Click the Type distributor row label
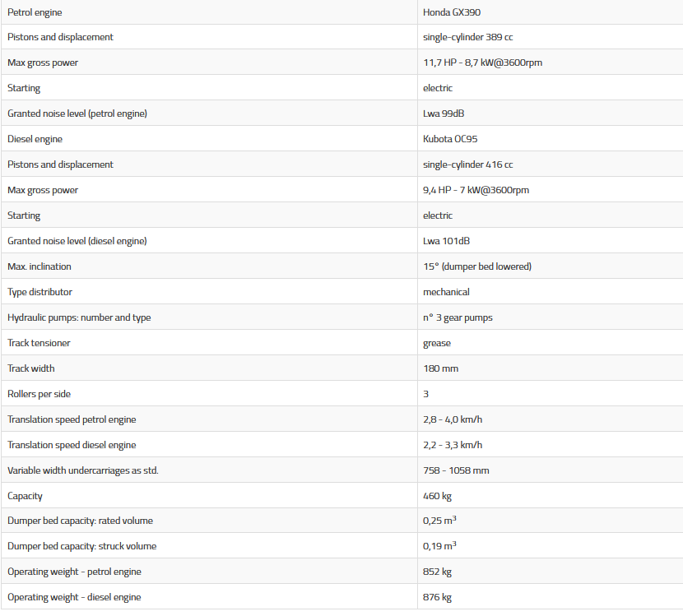Image resolution: width=683 pixels, height=616 pixels. pyautogui.click(x=39, y=292)
